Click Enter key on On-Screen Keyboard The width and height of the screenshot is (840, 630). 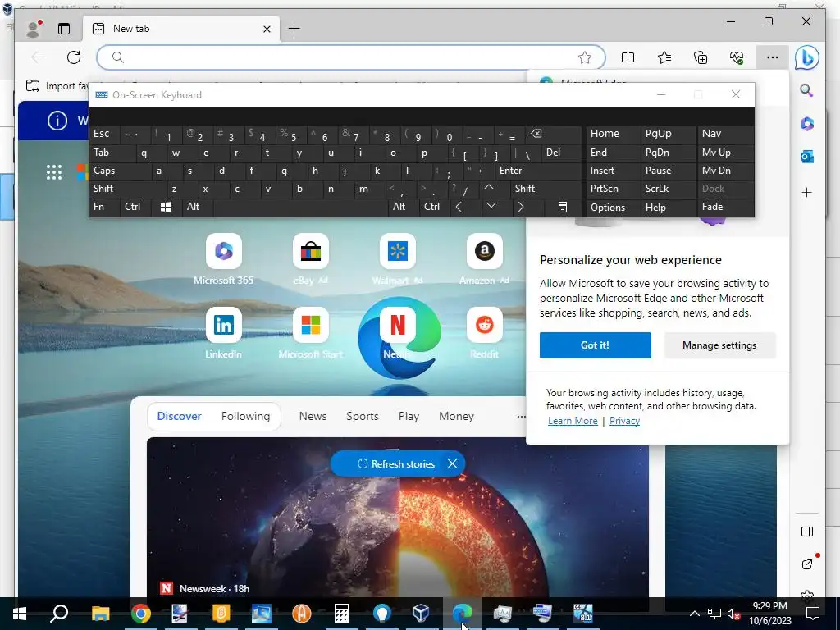[x=537, y=171]
